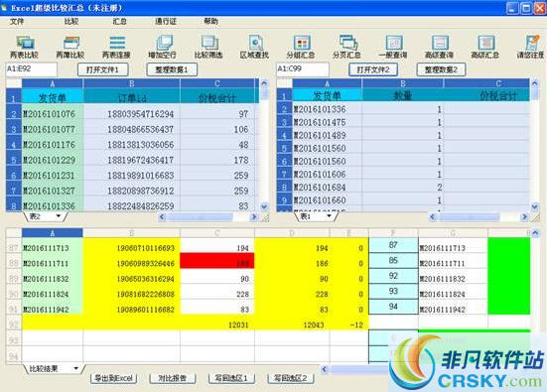
Task: Open the 通行证 menu
Action: (x=166, y=22)
